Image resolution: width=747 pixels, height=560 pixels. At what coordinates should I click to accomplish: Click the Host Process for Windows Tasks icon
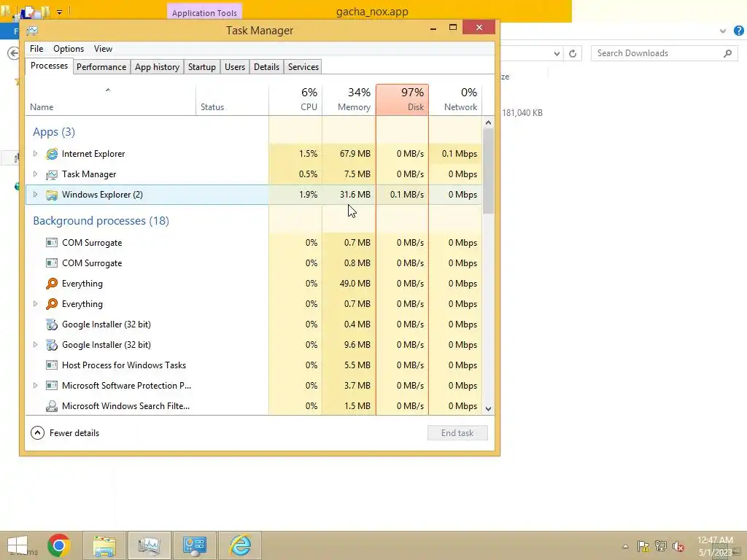52,365
